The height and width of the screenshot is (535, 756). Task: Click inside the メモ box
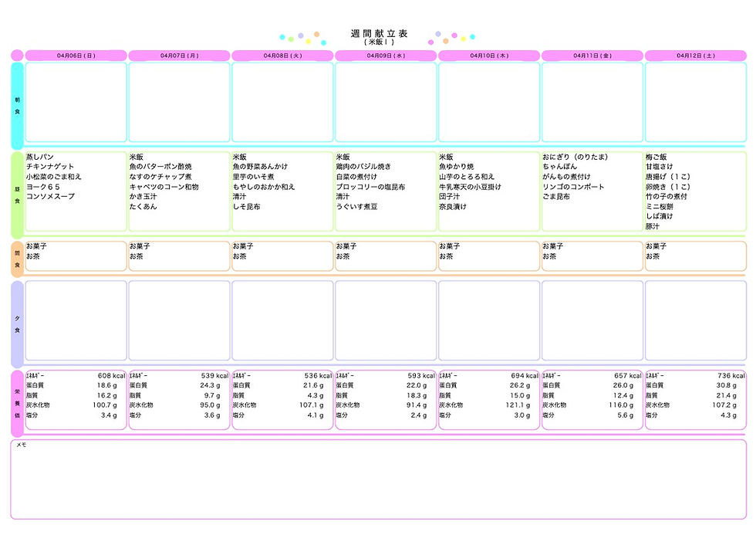(379, 479)
